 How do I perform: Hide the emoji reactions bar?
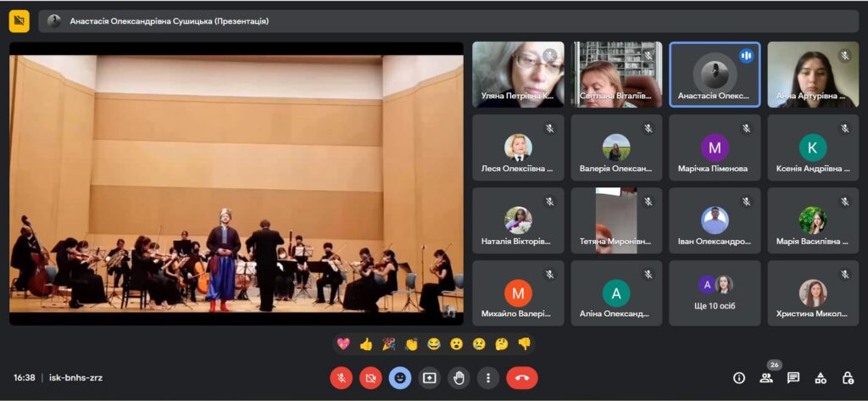click(400, 377)
